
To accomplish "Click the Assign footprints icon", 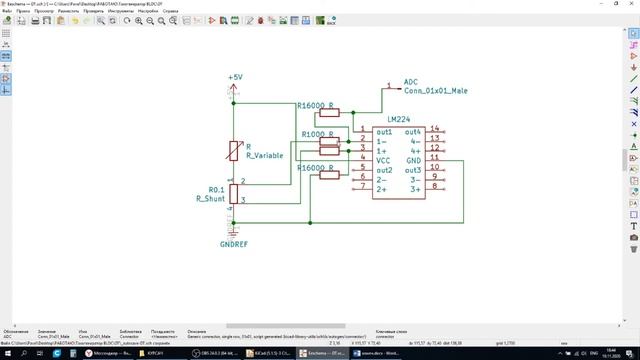I will (x=272, y=20).
